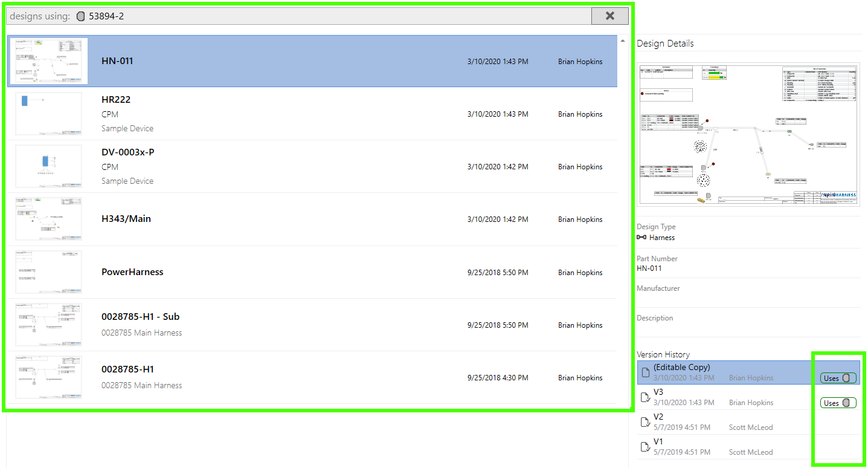The image size is (868, 468).
Task: Open the DV-0003x-P thumbnail preview
Action: (49, 166)
